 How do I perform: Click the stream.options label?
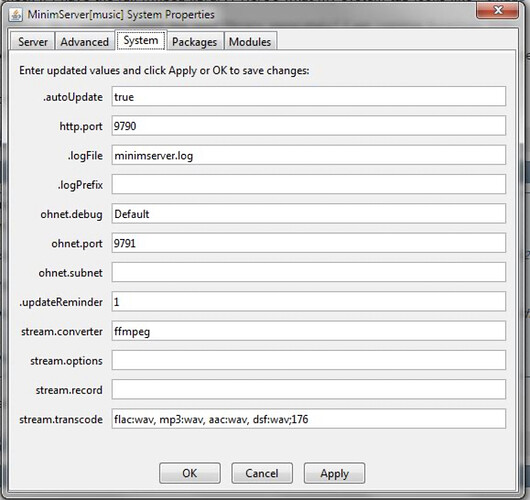point(66,361)
